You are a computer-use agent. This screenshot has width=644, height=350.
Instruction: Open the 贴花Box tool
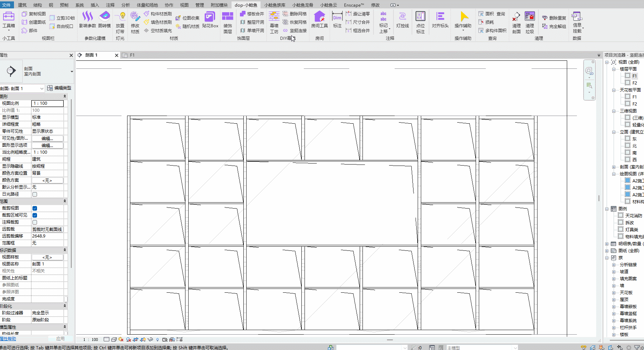coord(210,20)
